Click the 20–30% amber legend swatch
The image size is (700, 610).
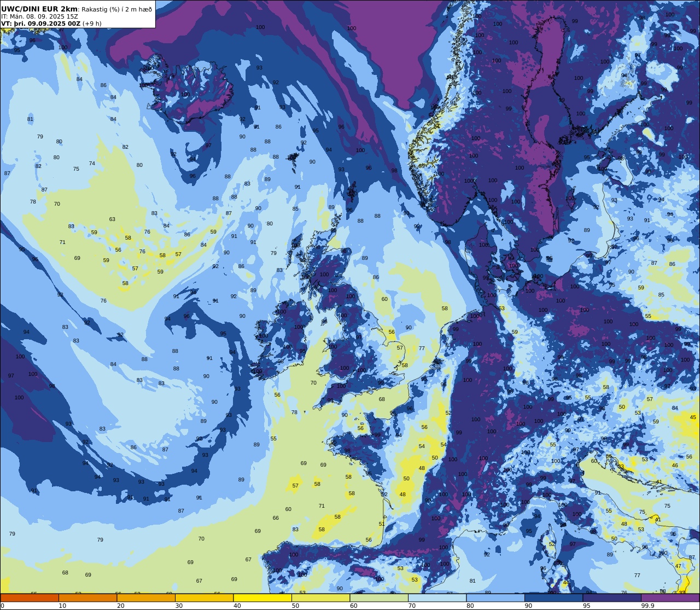pyautogui.click(x=146, y=597)
